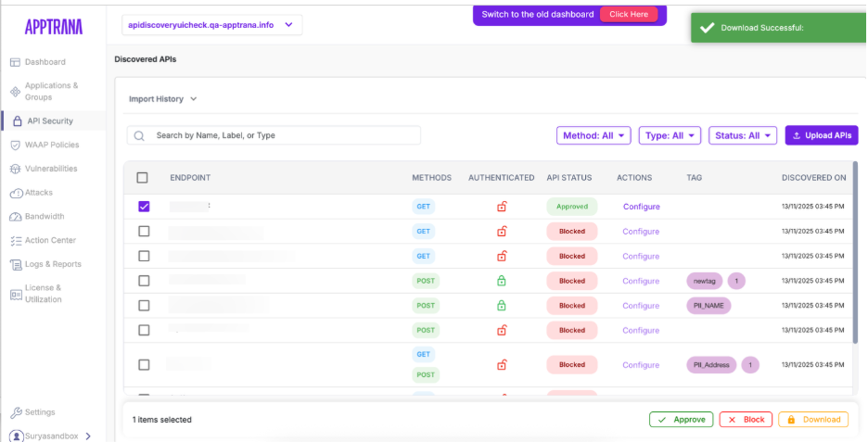
Task: Click the Attacks icon in sidebar
Action: pyautogui.click(x=16, y=193)
